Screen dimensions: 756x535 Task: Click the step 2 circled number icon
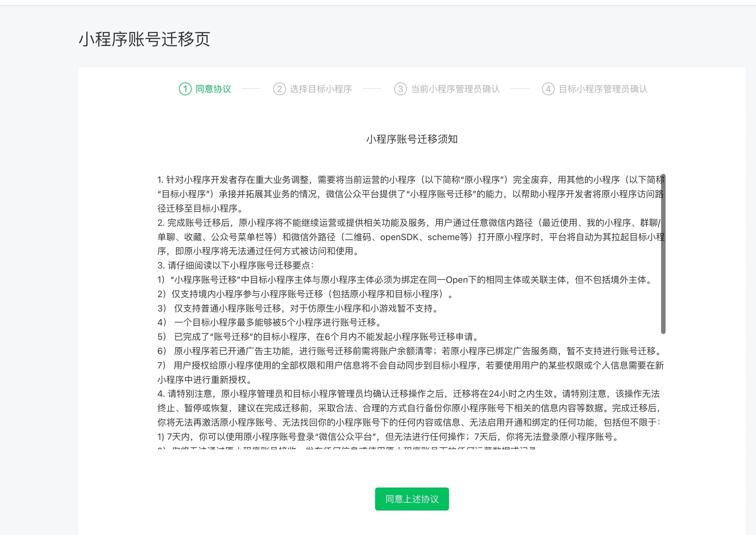click(279, 89)
